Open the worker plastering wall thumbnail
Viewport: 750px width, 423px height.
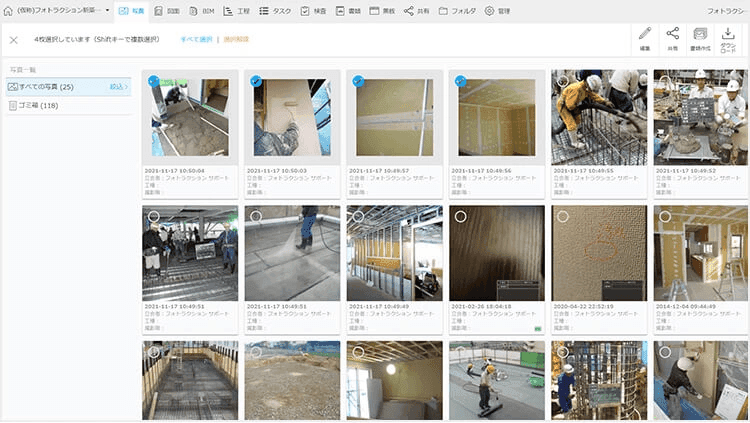tap(701, 380)
